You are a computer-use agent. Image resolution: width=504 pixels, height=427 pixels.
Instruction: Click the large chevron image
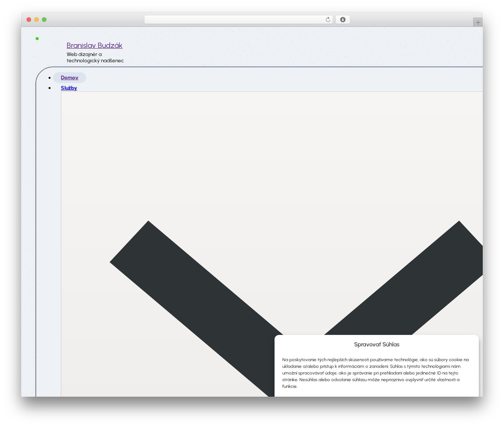272,244
